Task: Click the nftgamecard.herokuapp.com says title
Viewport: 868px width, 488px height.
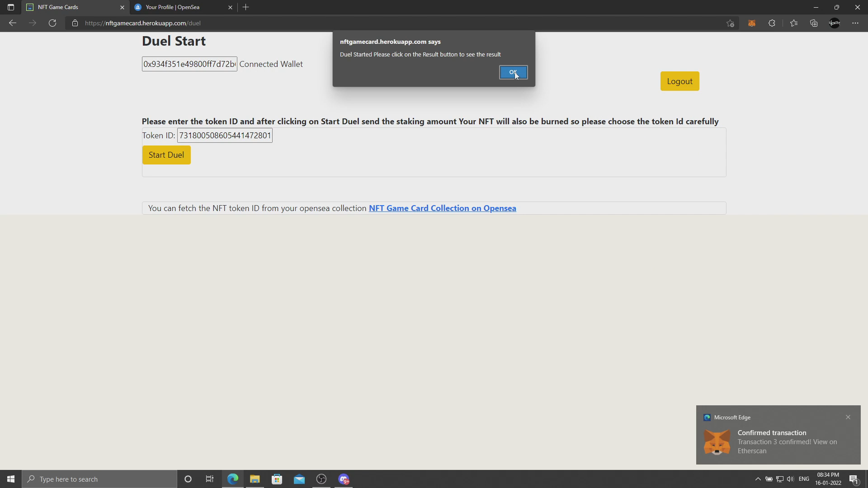Action: click(390, 42)
